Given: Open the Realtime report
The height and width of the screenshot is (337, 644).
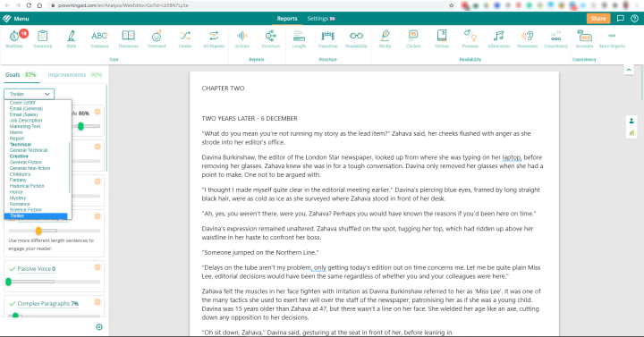Looking at the screenshot, I should [x=14, y=39].
